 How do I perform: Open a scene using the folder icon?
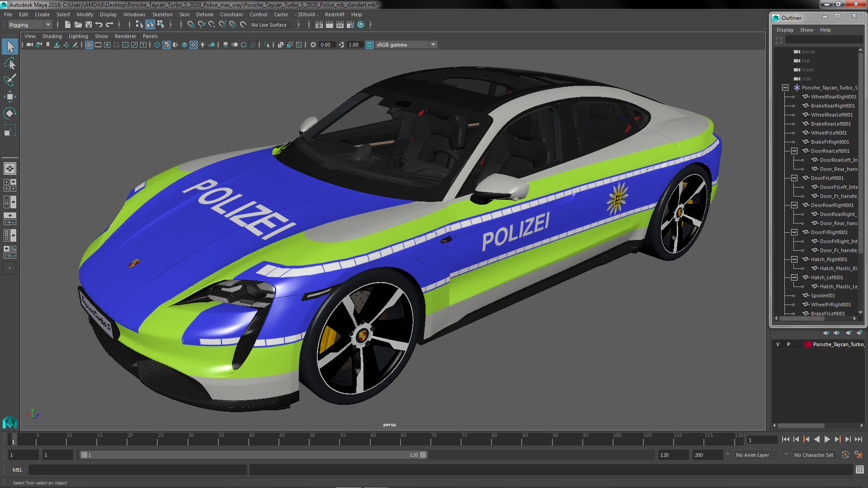78,25
